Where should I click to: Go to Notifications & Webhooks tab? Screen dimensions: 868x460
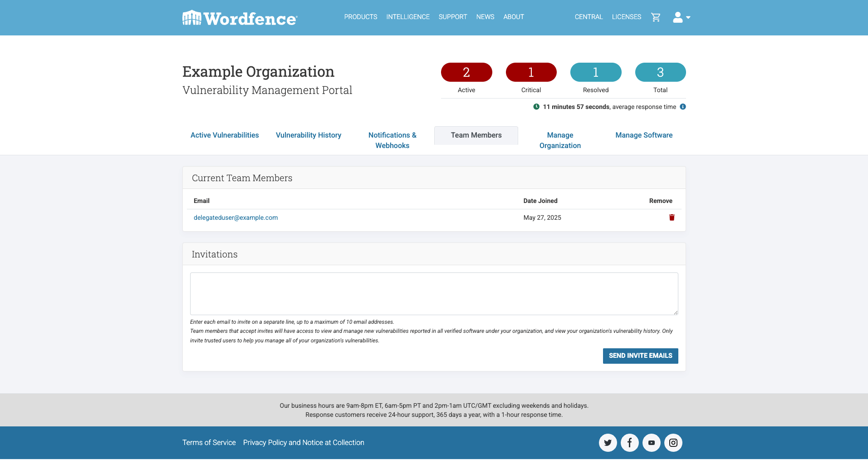pos(392,140)
